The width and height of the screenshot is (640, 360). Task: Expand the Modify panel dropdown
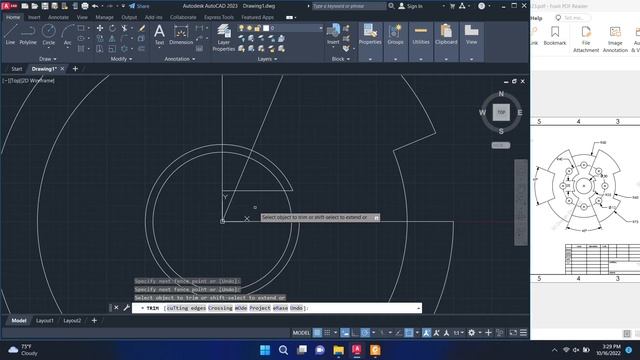pos(121,59)
